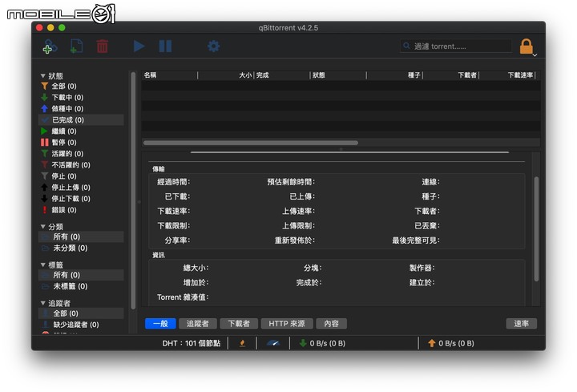Sort by the 下載者 column header
This screenshot has height=392, width=577.
point(451,75)
